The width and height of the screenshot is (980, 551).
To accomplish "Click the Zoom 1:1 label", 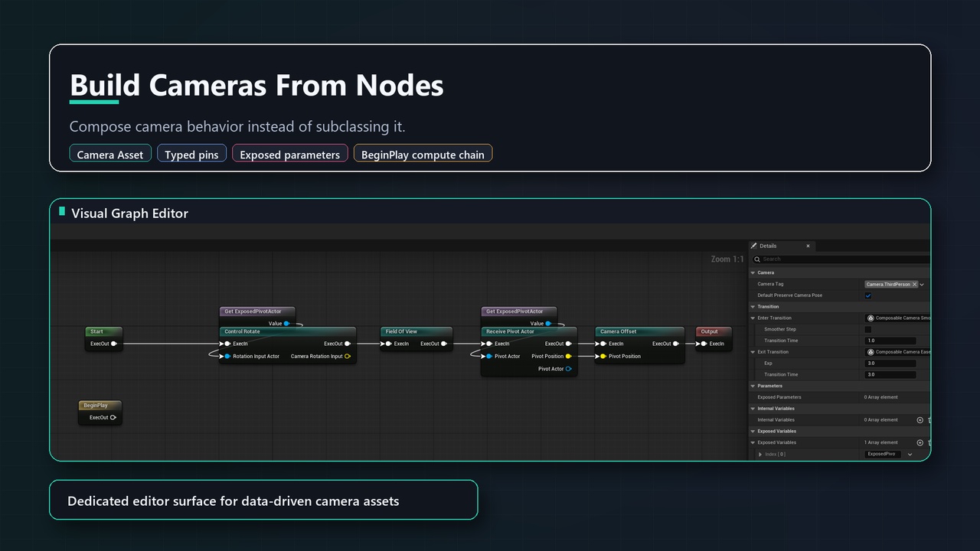I will click(x=727, y=259).
